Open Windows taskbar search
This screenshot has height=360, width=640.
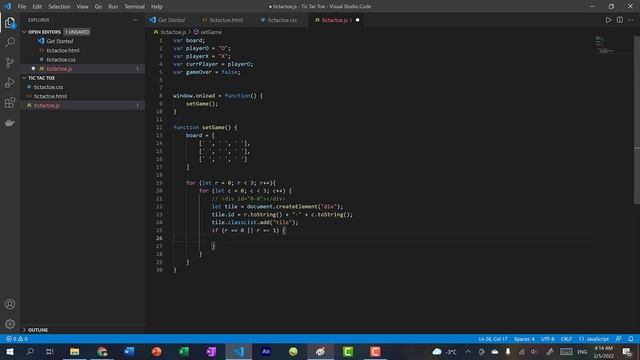(x=30, y=351)
